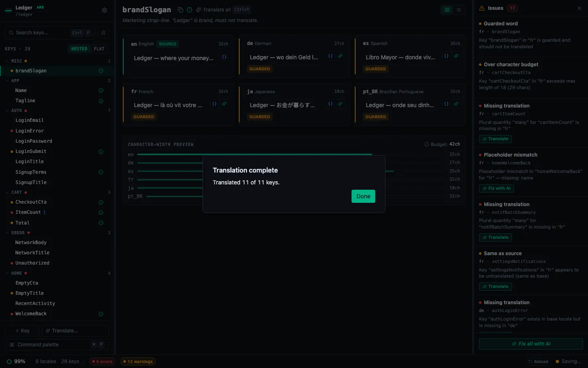This screenshot has width=588, height=368.
Task: Click info icon on Name row
Action: click(101, 90)
